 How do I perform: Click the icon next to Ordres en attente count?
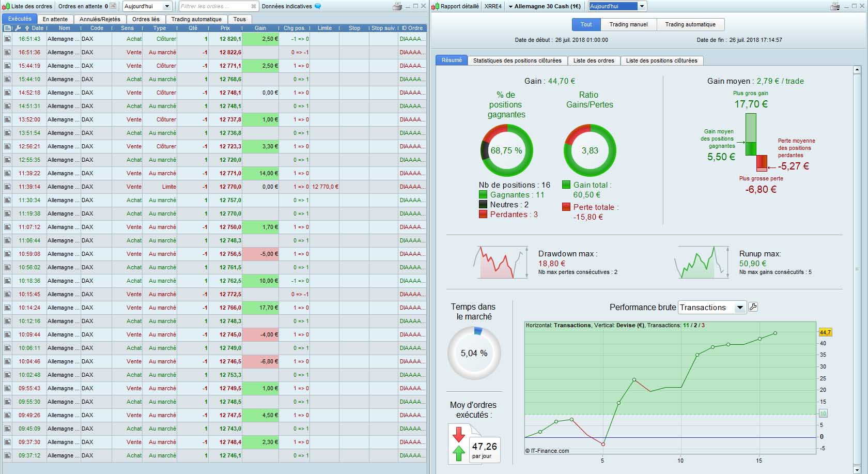click(113, 6)
